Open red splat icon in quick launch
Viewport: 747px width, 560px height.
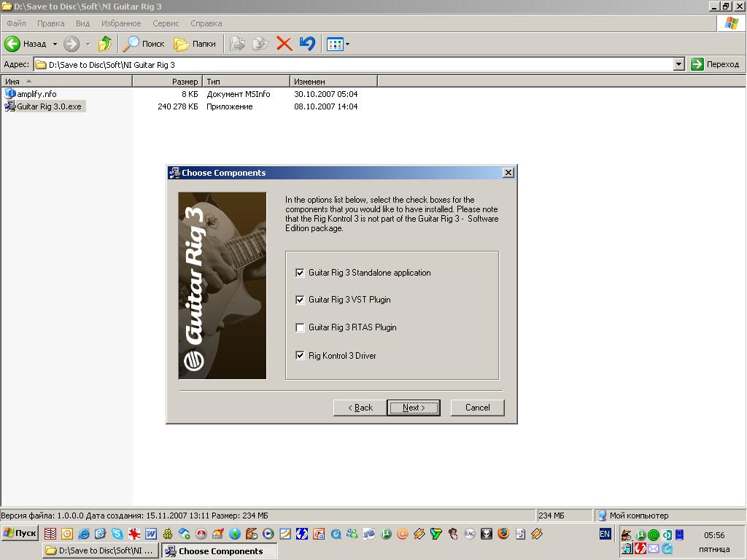134,534
